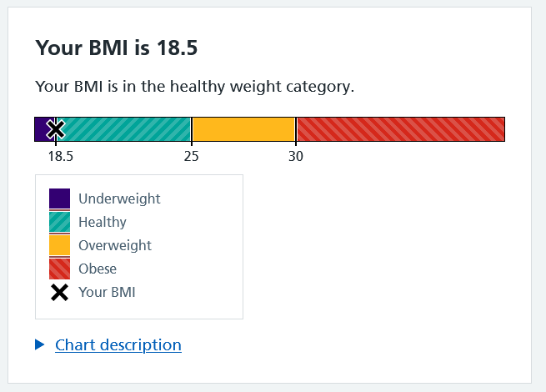The image size is (546, 392).
Task: Click the "Your BMI is 18.5" heading
Action: tap(116, 48)
